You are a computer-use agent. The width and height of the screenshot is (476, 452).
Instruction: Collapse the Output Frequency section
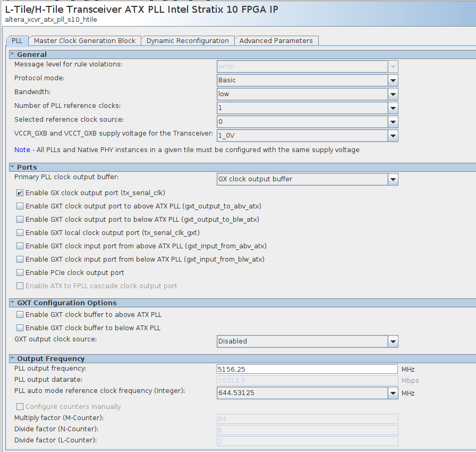12,358
